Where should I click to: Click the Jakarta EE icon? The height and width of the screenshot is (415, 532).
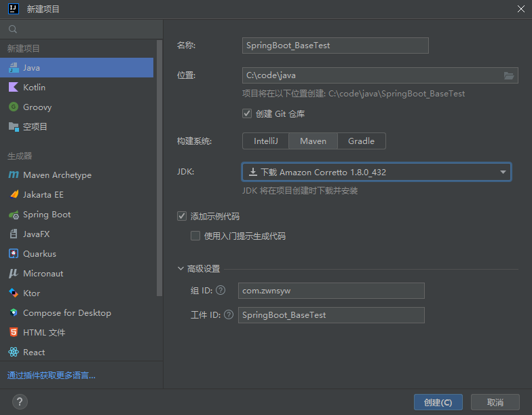14,194
